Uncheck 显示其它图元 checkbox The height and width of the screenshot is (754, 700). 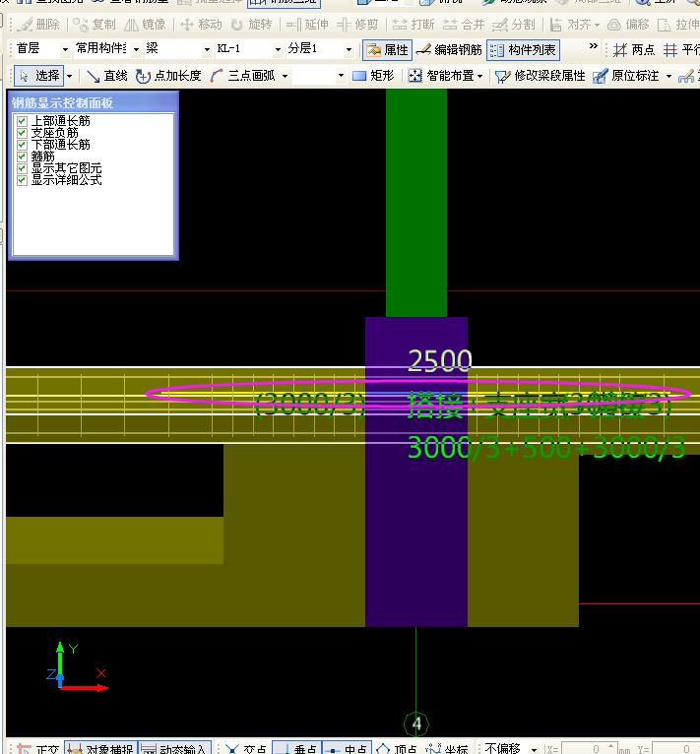[22, 168]
